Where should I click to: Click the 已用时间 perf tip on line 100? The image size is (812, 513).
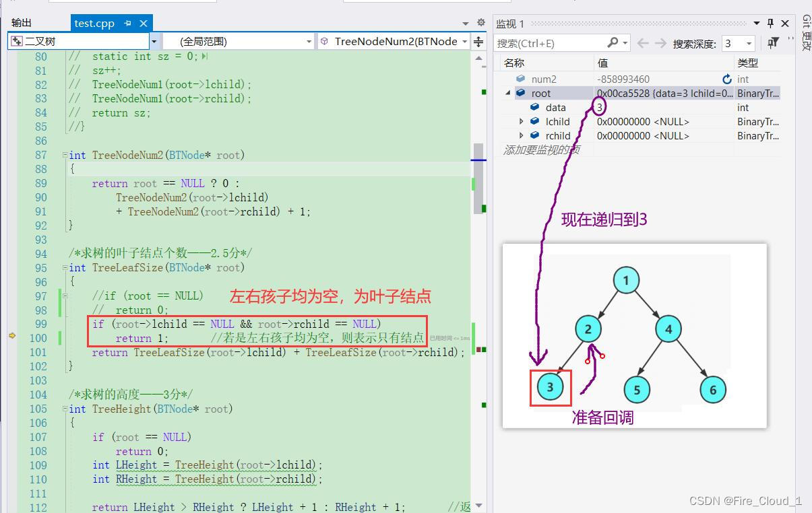point(449,338)
